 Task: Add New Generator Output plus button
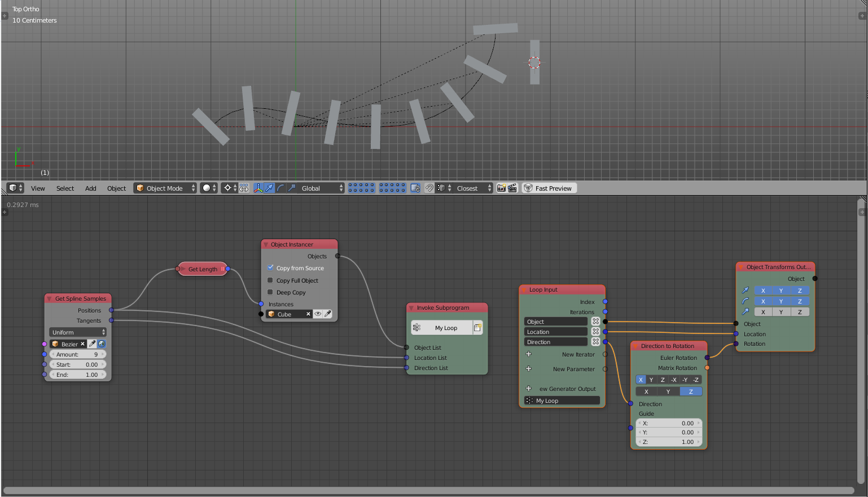pos(529,388)
